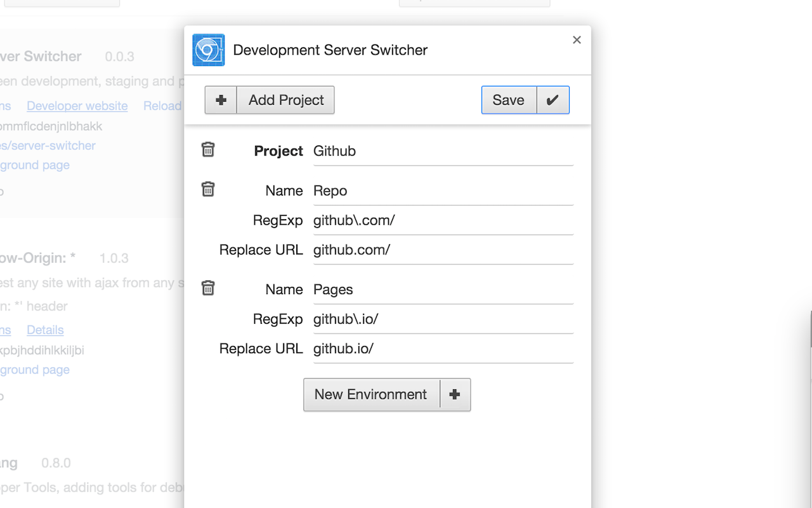Click the Add Project button
The width and height of the screenshot is (812, 508).
[285, 100]
